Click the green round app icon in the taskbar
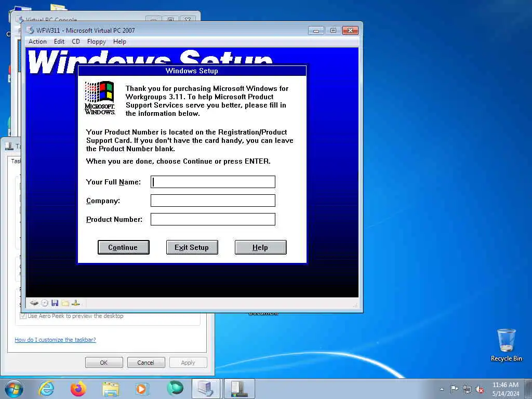This screenshot has height=399, width=532. pyautogui.click(x=175, y=389)
